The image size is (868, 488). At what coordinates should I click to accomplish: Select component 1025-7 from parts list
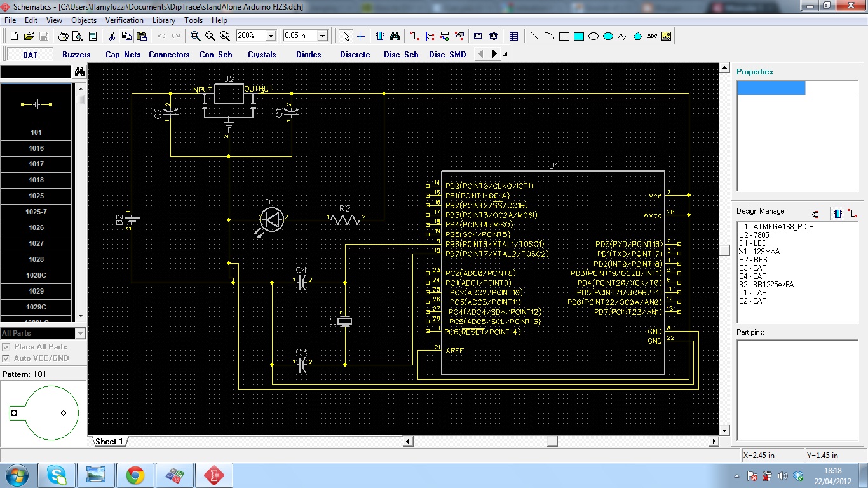[36, 212]
